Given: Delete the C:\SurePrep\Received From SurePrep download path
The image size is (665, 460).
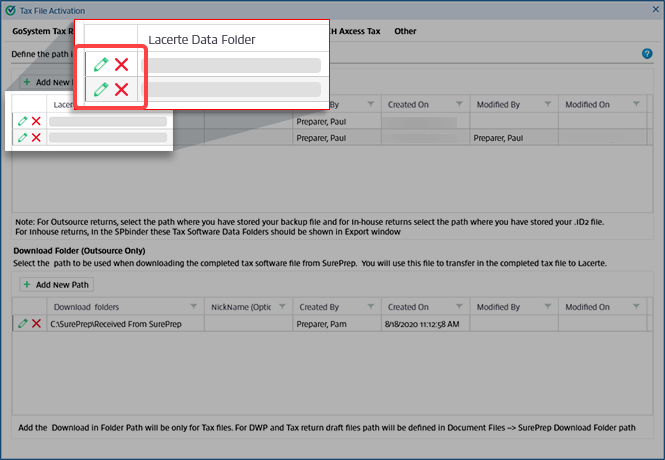Looking at the screenshot, I should pos(36,323).
